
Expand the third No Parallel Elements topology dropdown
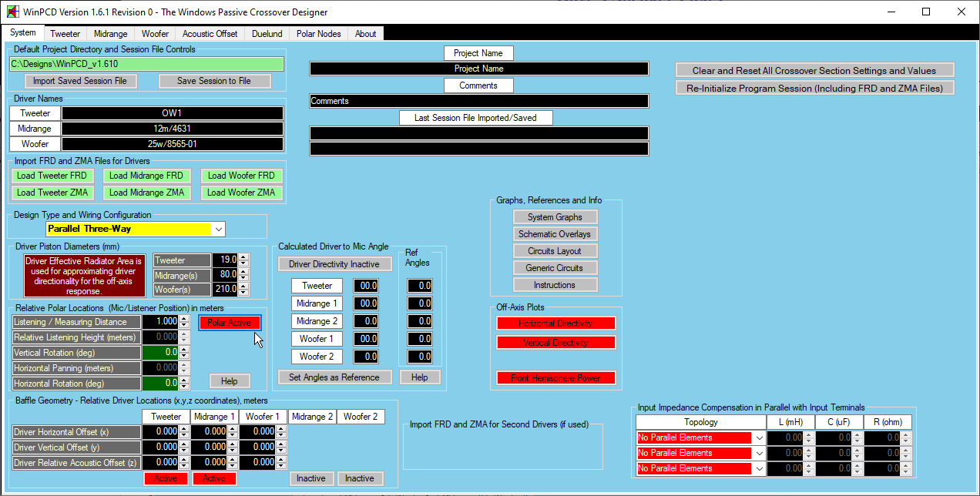(x=759, y=468)
